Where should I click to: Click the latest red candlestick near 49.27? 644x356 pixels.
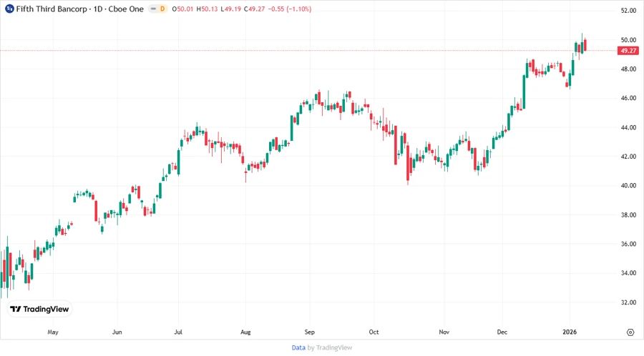click(x=585, y=45)
